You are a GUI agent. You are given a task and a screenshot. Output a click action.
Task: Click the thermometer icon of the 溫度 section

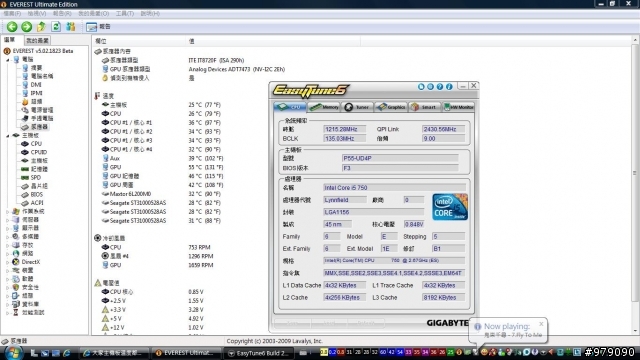click(x=97, y=96)
